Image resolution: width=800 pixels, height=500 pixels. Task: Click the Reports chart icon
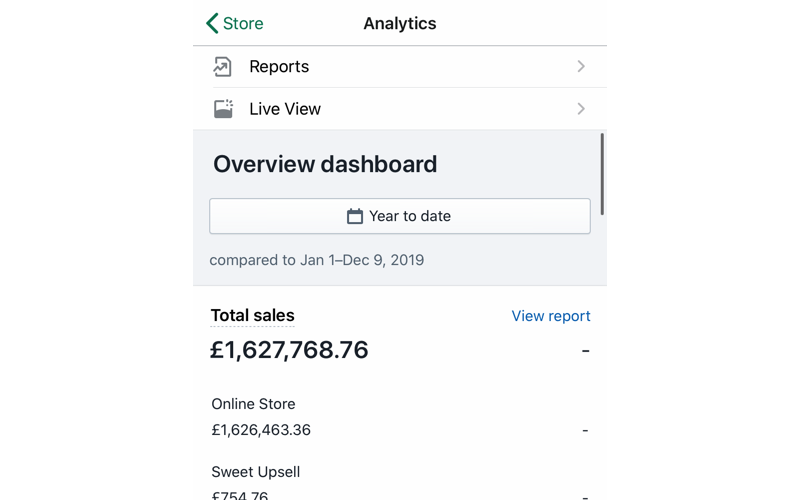pos(223,67)
